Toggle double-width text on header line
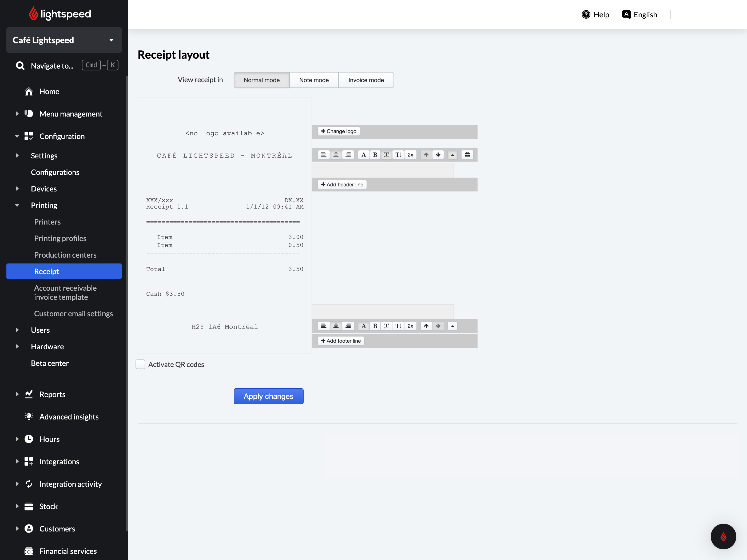The image size is (747, 560). [386, 155]
